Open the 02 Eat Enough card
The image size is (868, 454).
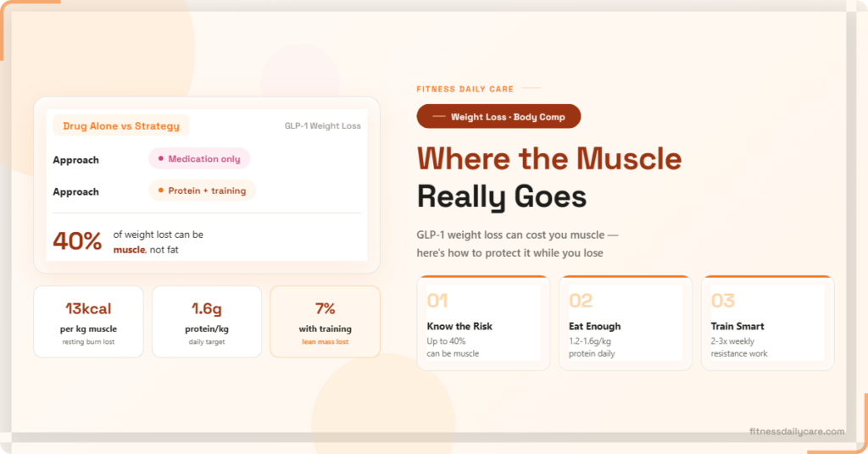pos(626,323)
